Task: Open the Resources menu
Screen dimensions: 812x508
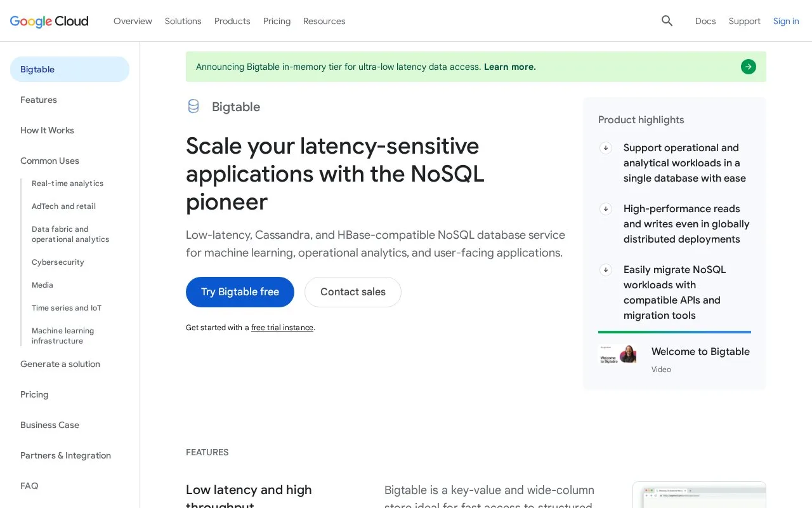Action: (324, 21)
